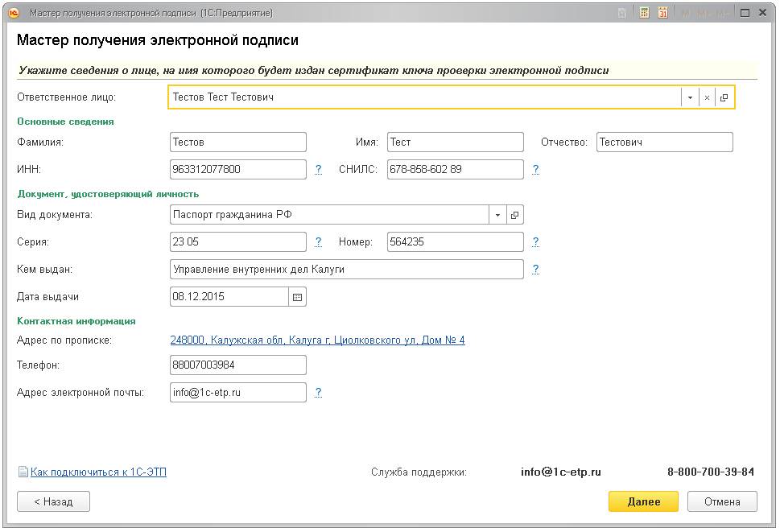780x532 pixels.
Task: Click the Серия input field
Action: click(x=237, y=242)
